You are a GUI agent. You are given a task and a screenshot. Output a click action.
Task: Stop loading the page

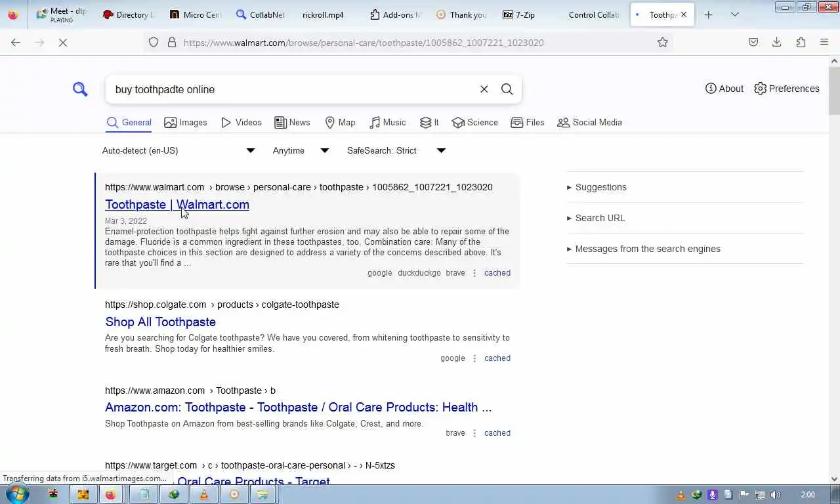click(x=63, y=43)
